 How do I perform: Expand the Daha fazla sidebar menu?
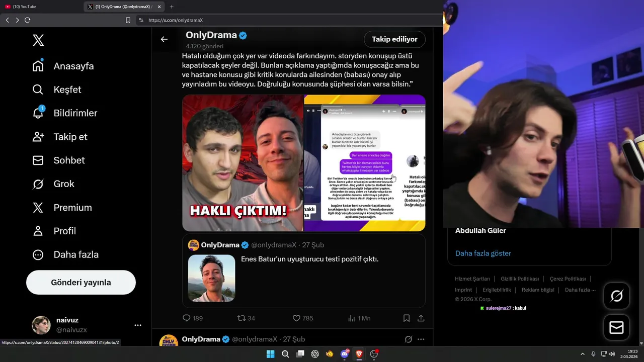coord(65,254)
